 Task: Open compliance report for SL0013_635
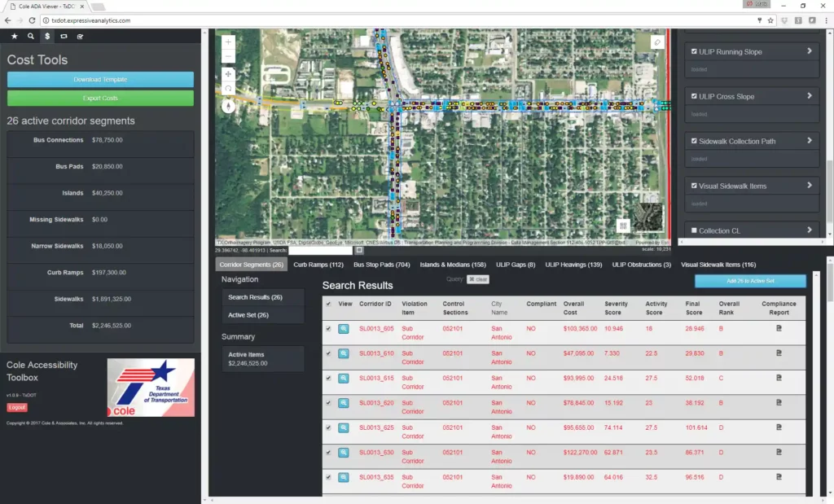[x=779, y=477]
